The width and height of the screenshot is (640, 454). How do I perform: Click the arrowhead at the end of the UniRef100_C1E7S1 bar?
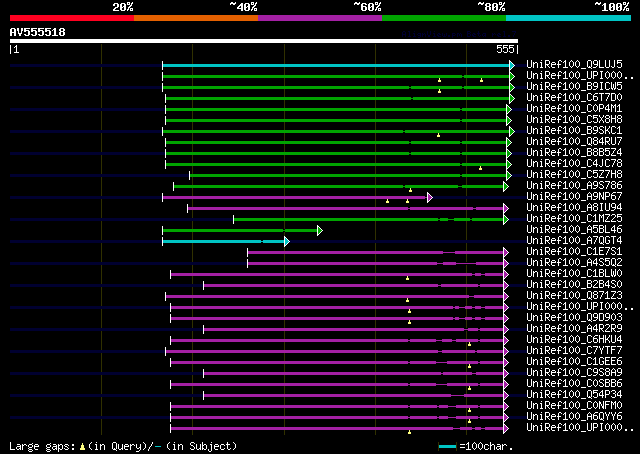click(506, 253)
